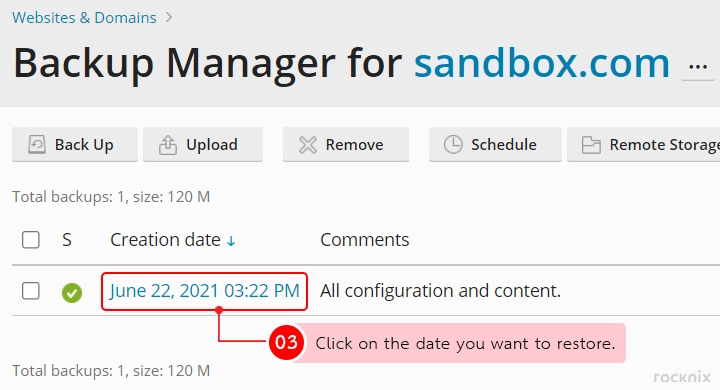Click the Remote Storage folder icon
The width and height of the screenshot is (720, 390).
point(591,145)
